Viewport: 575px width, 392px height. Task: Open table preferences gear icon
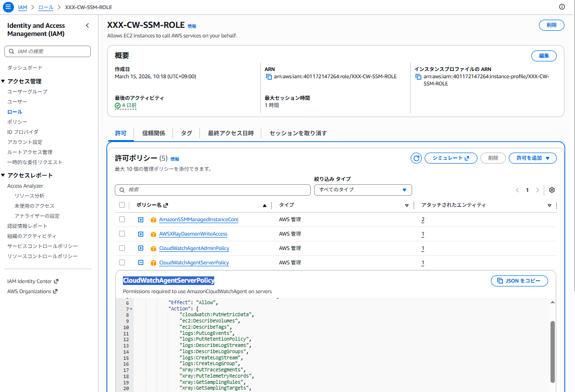(552, 190)
